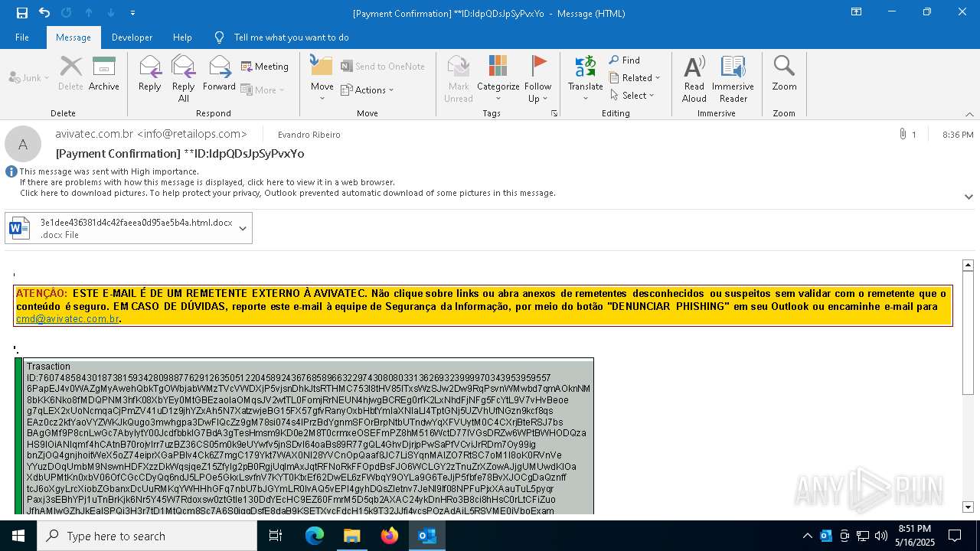The width and height of the screenshot is (980, 551).
Task: Click the message body scrollbar up arrow
Action: coord(968,265)
